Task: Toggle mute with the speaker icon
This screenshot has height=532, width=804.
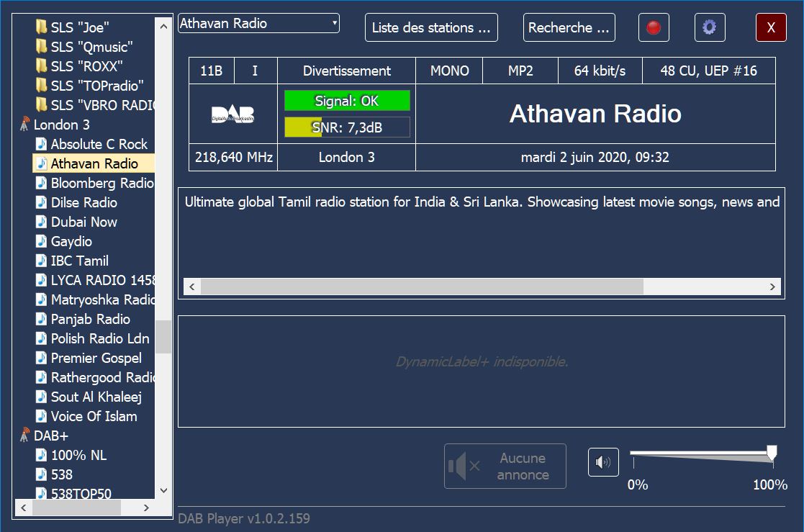Action: pyautogui.click(x=603, y=462)
